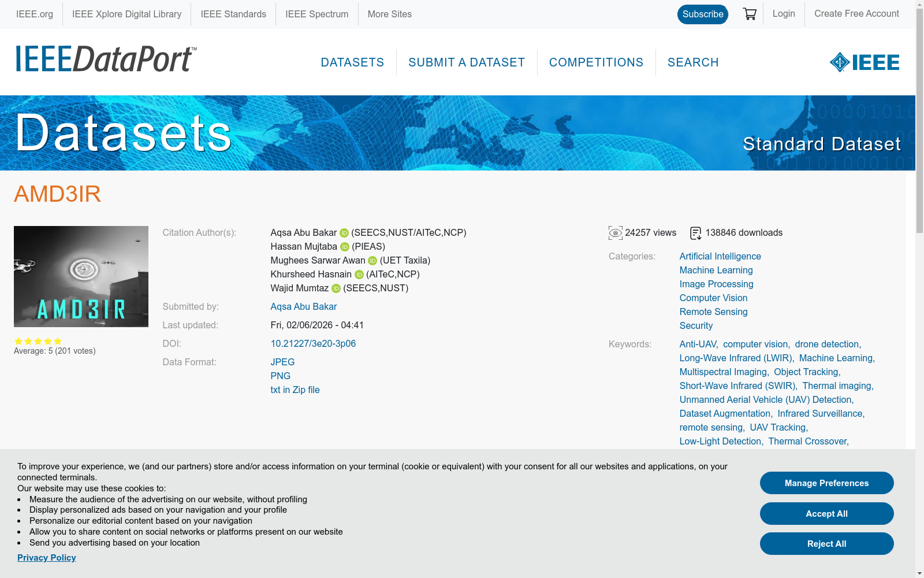This screenshot has width=924, height=578.
Task: Open Image Processing category
Action: click(x=717, y=284)
